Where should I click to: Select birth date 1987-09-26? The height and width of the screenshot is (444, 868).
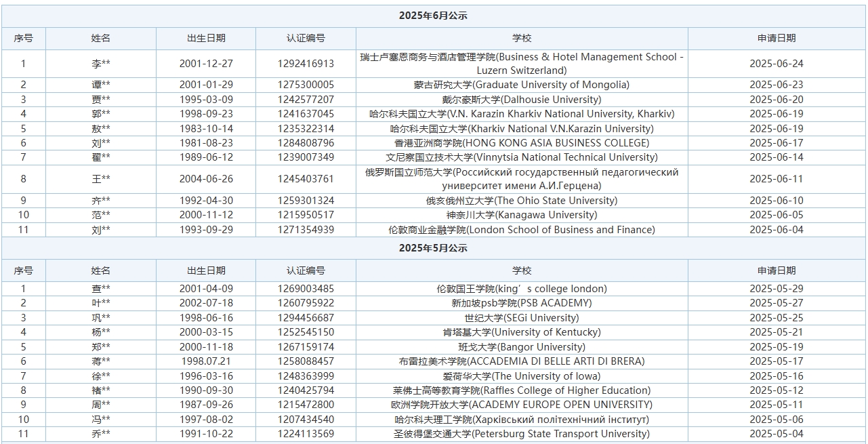[x=206, y=405]
